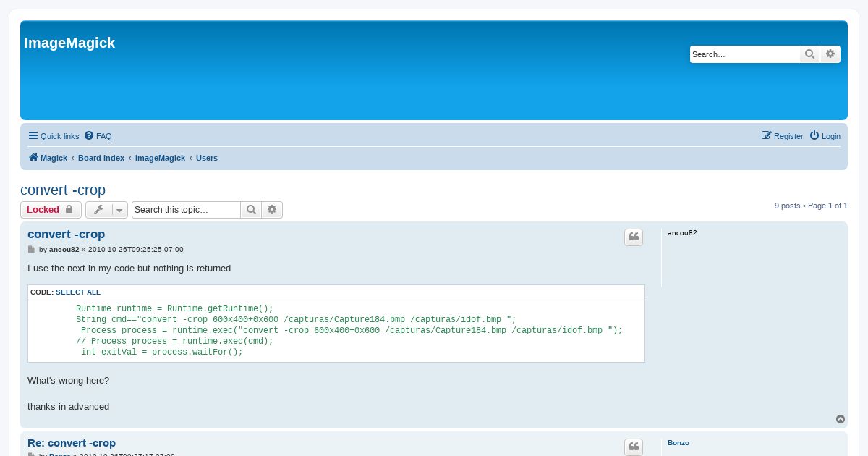Open the Quick links menu
The image size is (868, 456).
[54, 136]
